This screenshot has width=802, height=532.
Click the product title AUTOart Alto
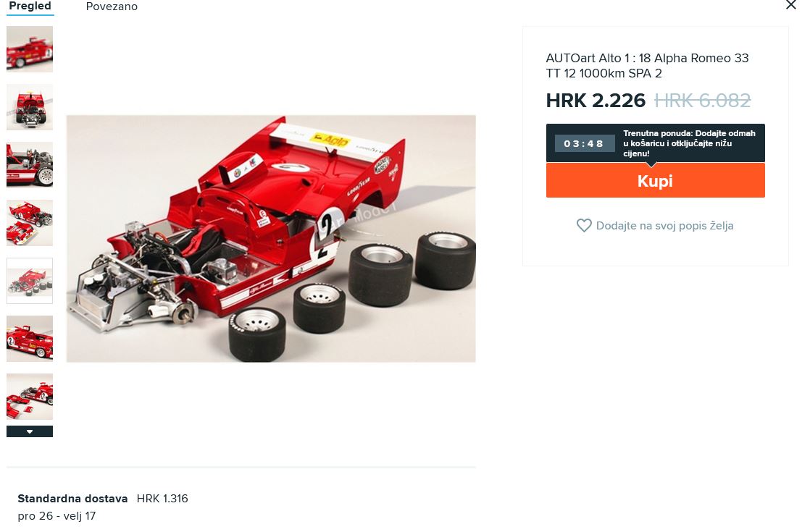click(x=647, y=65)
